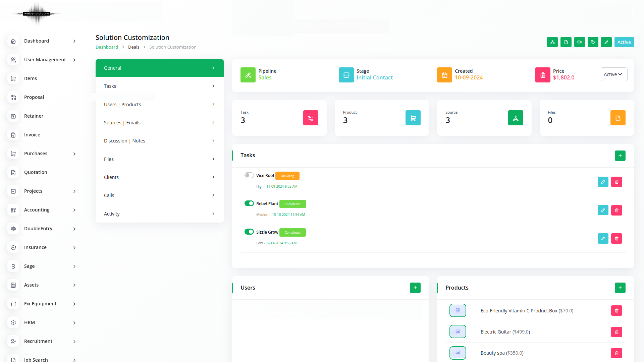
Task: Edit the Rebel Plant task
Action: pyautogui.click(x=603, y=210)
